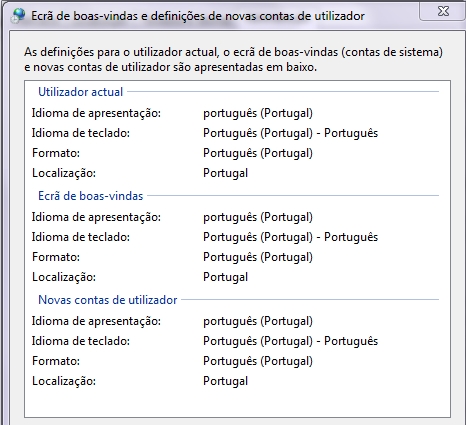Click 'Idioma de apresentação' under Novas contas
The width and height of the screenshot is (466, 425).
pos(96,321)
